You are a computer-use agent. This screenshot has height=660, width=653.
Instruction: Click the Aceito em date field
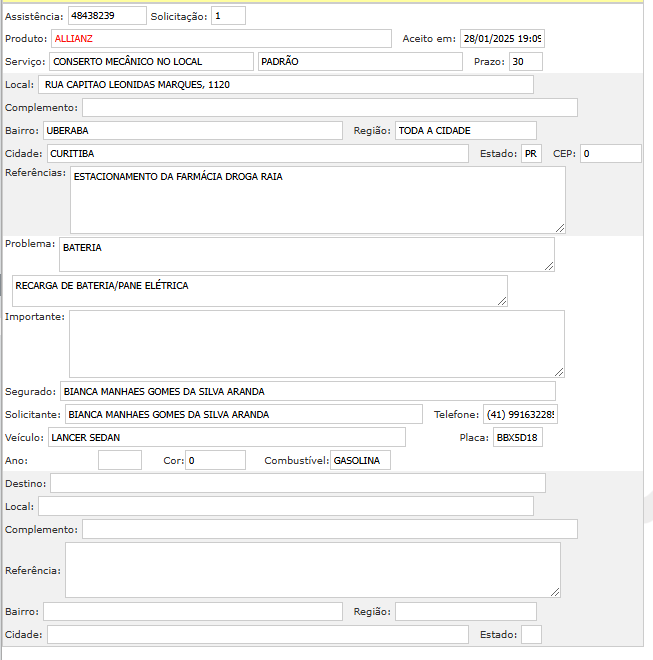point(502,38)
